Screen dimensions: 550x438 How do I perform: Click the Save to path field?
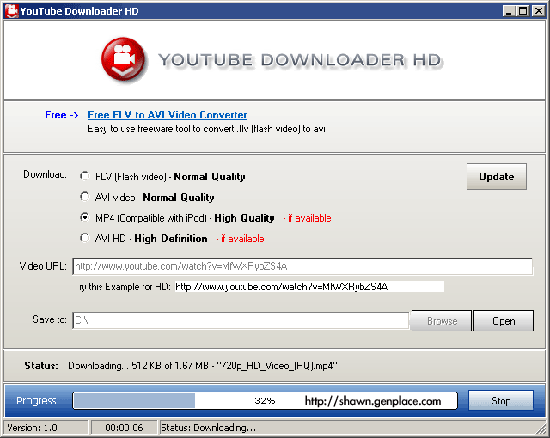tap(241, 321)
